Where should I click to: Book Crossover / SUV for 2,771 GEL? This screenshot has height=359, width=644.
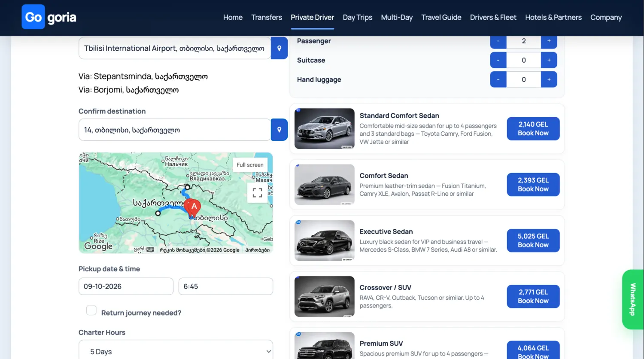click(533, 296)
